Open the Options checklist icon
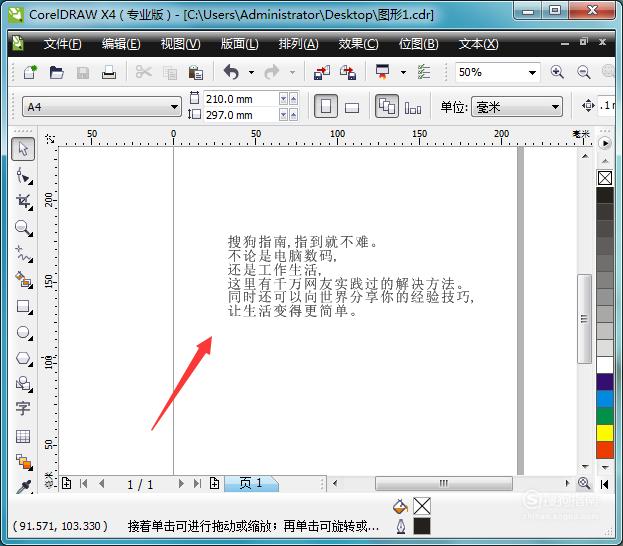This screenshot has height=546, width=623. click(x=424, y=72)
